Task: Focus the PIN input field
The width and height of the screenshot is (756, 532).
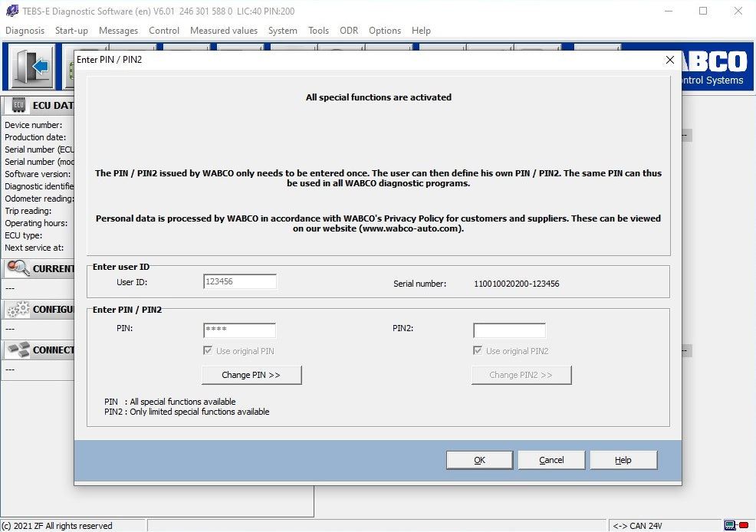Action: pos(240,330)
